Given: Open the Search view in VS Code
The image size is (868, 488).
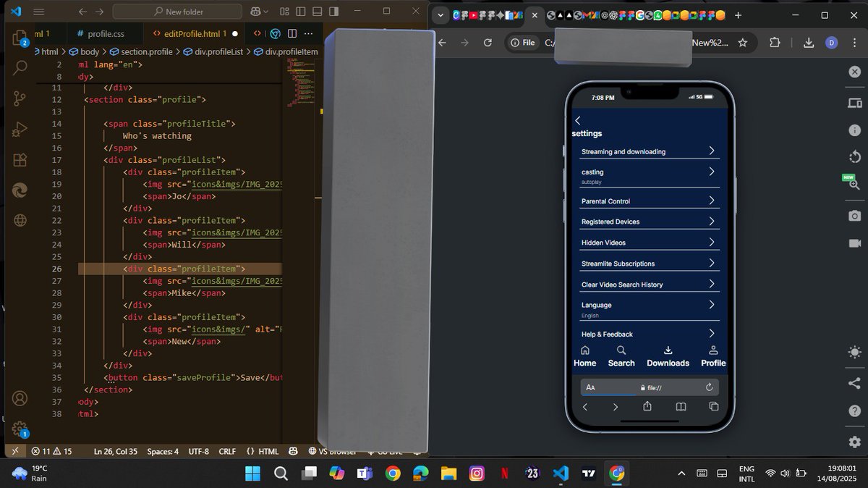Looking at the screenshot, I should click(20, 67).
